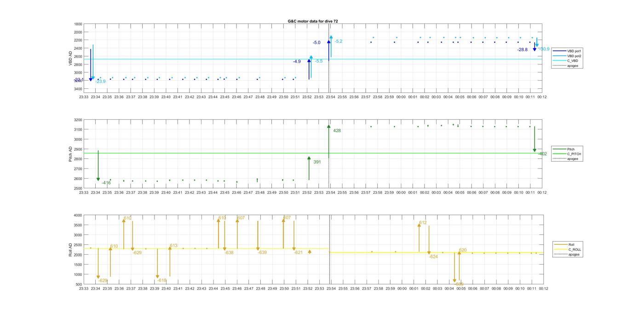
Task: Click the '-609' roll data label
Action: [x=459, y=284]
